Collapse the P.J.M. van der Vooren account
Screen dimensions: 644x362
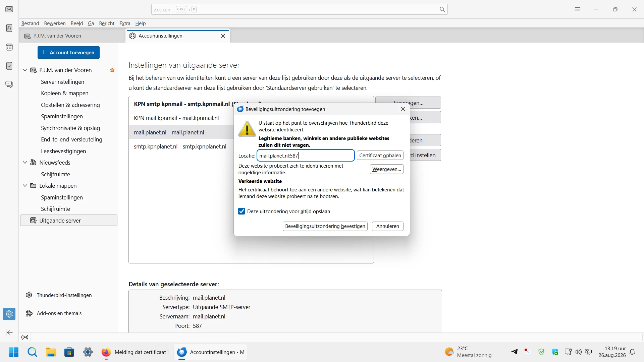coord(25,70)
